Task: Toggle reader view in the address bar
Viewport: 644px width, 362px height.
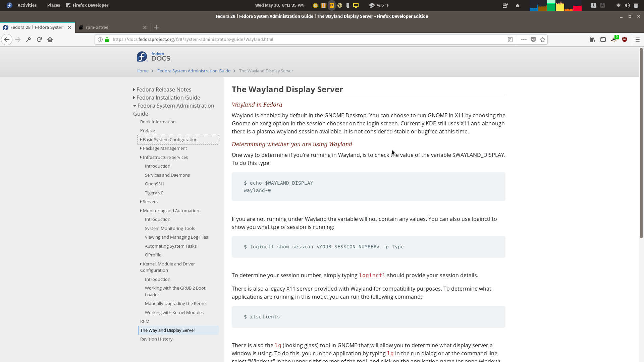Action: 510,40
